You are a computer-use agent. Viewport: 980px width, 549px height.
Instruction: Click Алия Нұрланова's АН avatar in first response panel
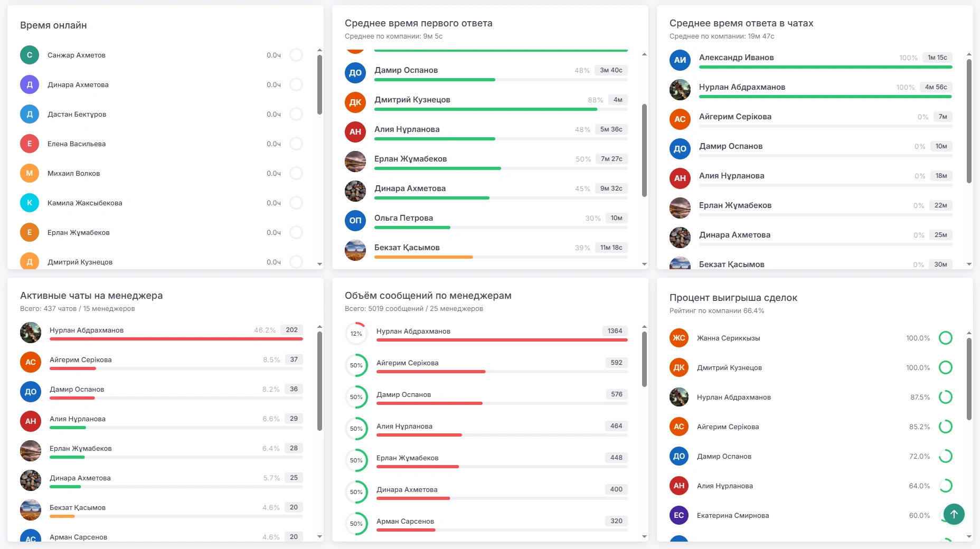click(355, 132)
